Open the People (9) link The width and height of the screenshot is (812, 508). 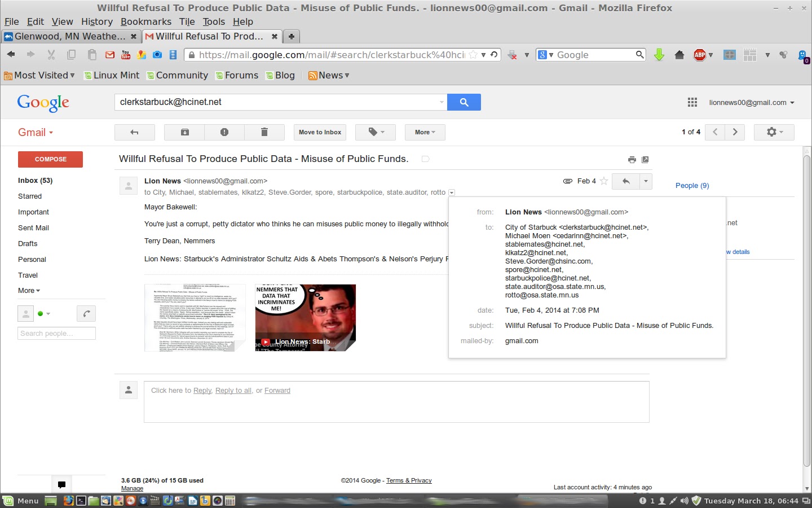coord(692,186)
